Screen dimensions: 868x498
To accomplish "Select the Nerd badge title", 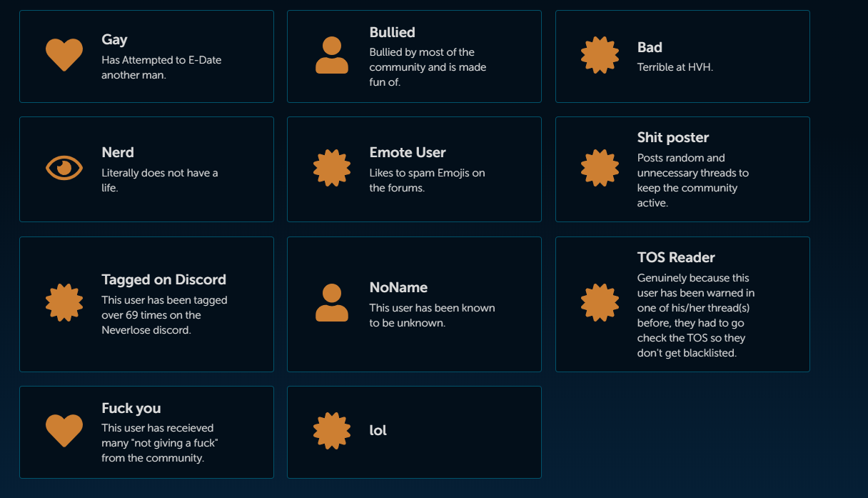I will [118, 152].
